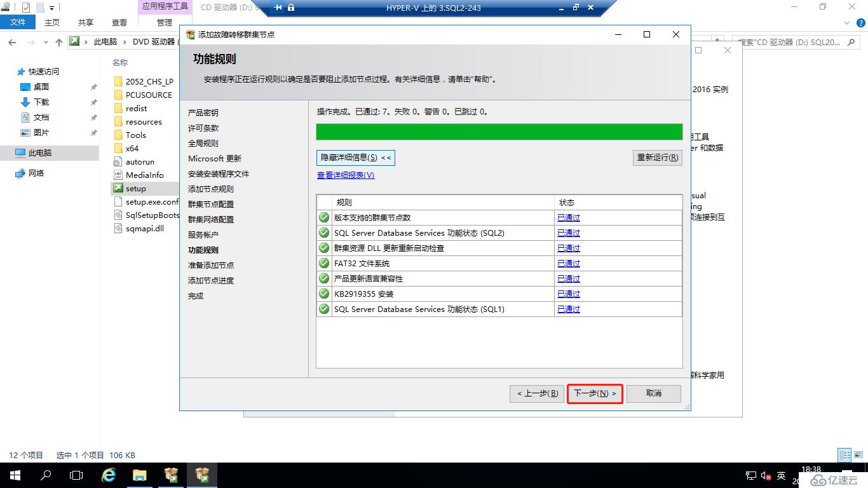The height and width of the screenshot is (488, 868).
Task: Open 已通过 link for 群集资源 DLL 更新重新启动检查
Action: pos(569,248)
